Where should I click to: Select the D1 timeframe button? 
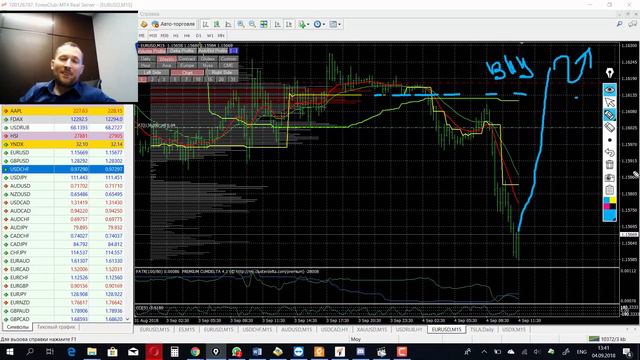[198, 36]
